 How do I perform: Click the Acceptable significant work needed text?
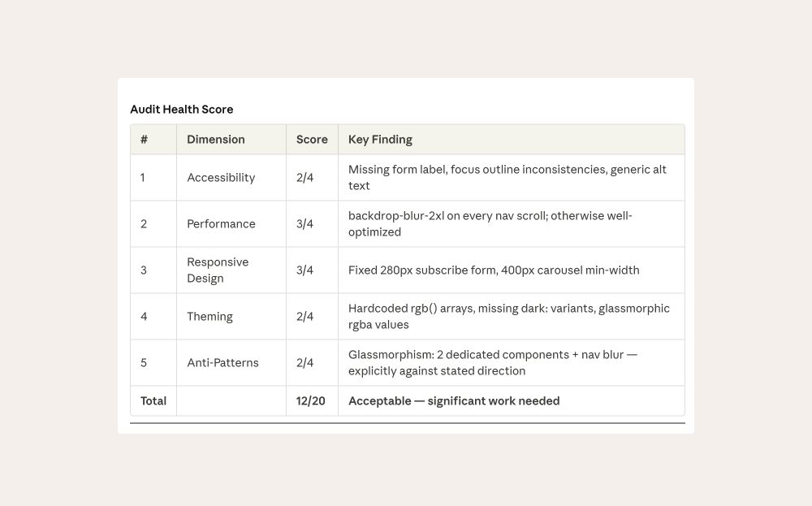[454, 400]
